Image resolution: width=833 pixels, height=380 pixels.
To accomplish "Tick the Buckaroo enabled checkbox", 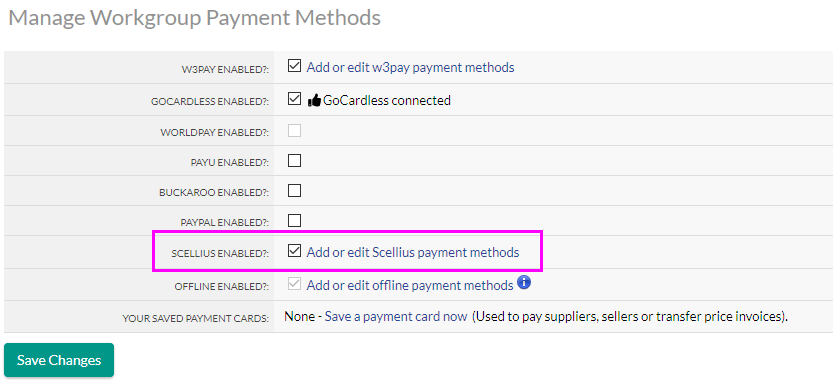I will (x=294, y=190).
